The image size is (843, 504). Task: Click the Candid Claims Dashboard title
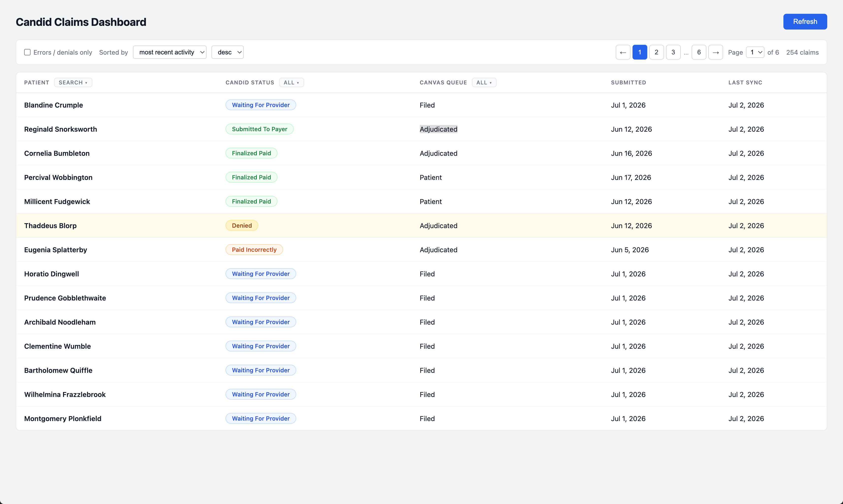click(81, 22)
